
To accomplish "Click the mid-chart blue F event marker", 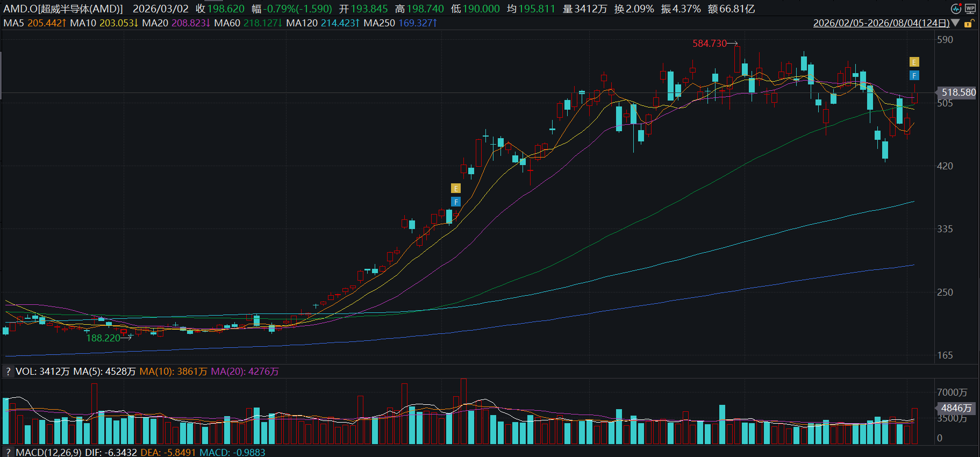I will tap(455, 202).
